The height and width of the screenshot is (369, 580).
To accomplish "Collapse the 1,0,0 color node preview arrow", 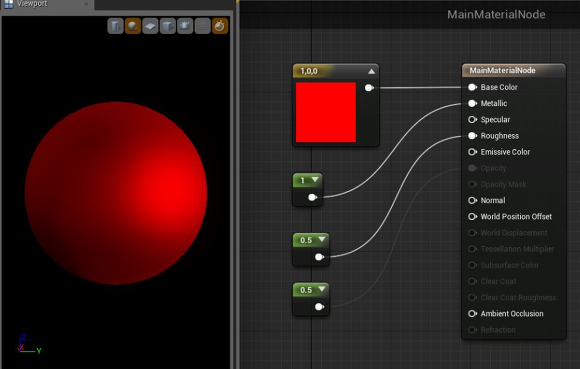I will [x=371, y=71].
